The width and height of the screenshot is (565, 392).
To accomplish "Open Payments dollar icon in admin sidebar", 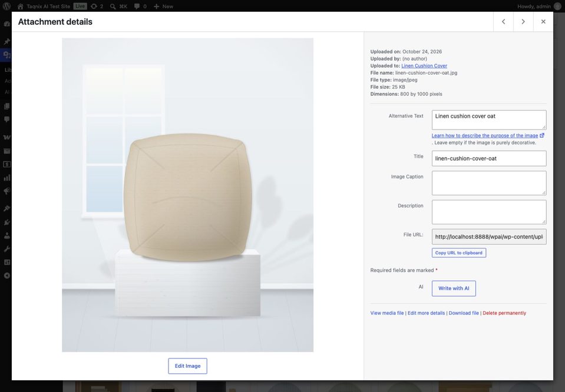I will click(x=6, y=164).
